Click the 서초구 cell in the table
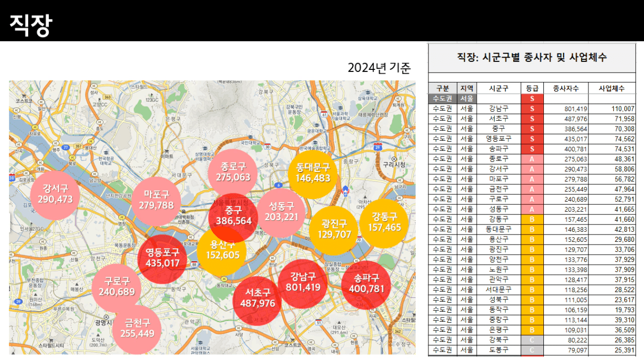Image resolution: width=644 pixels, height=362 pixels. [x=498, y=119]
